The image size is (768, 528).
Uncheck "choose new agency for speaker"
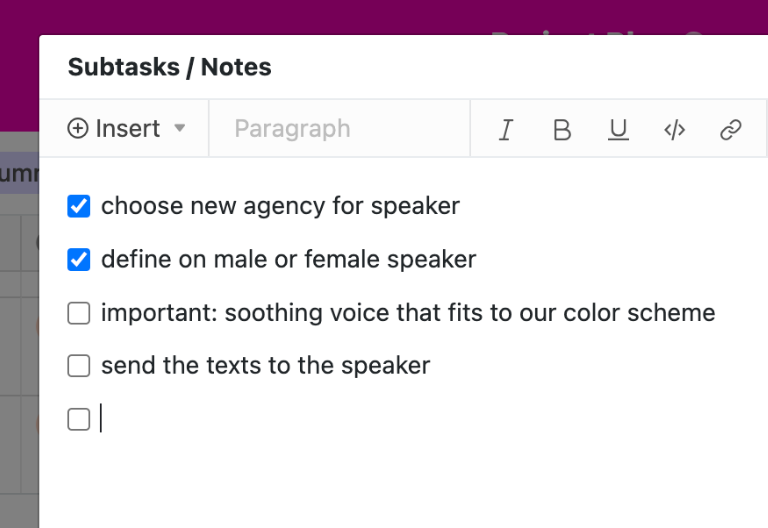(x=79, y=207)
